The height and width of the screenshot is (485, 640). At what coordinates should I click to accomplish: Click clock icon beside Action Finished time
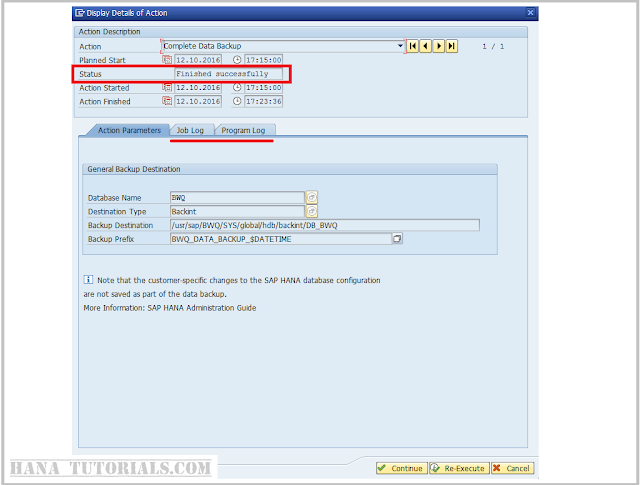(x=237, y=101)
